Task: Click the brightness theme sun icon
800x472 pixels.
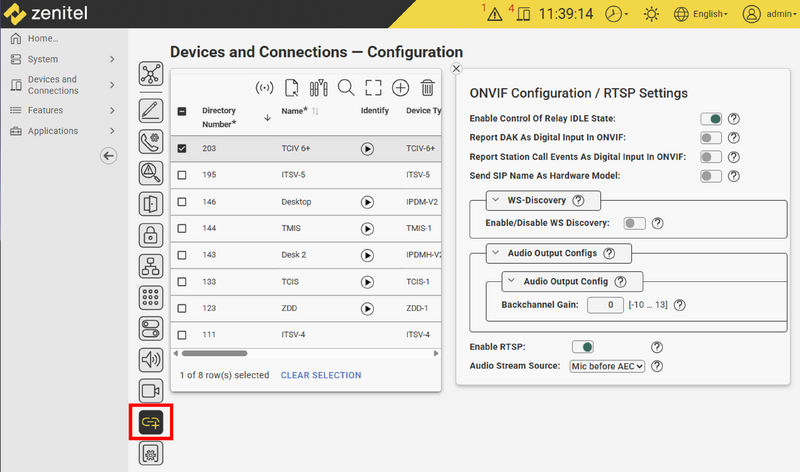Action: coord(651,14)
